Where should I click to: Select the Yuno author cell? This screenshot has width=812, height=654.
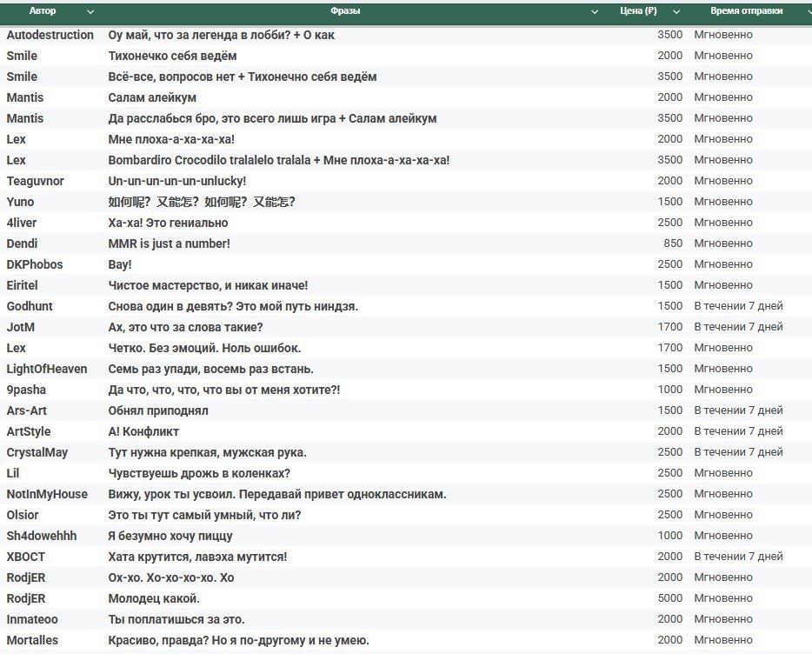(20, 202)
